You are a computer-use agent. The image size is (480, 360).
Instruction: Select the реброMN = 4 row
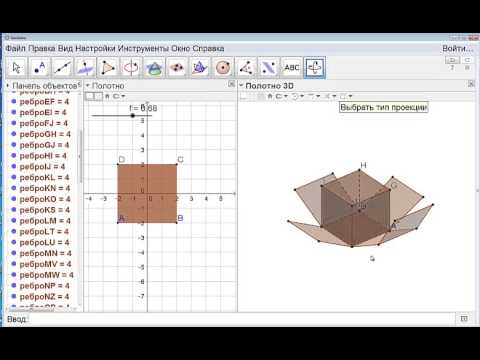click(x=45, y=253)
